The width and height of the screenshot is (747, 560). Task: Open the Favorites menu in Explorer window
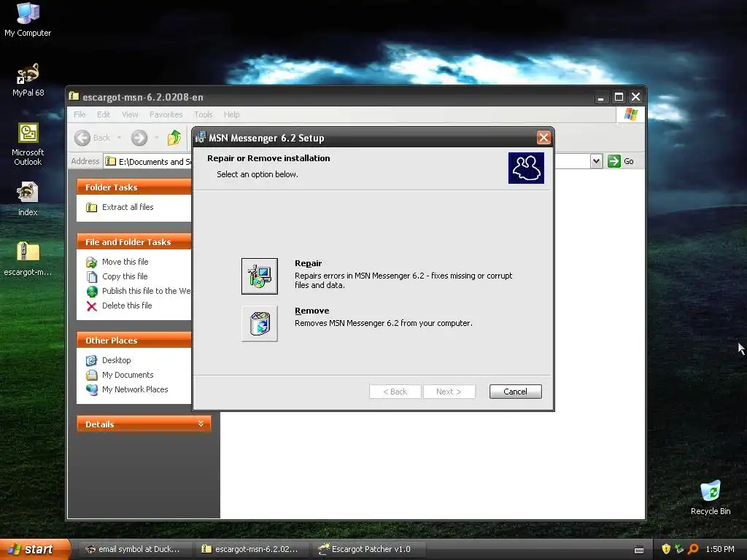pos(166,114)
